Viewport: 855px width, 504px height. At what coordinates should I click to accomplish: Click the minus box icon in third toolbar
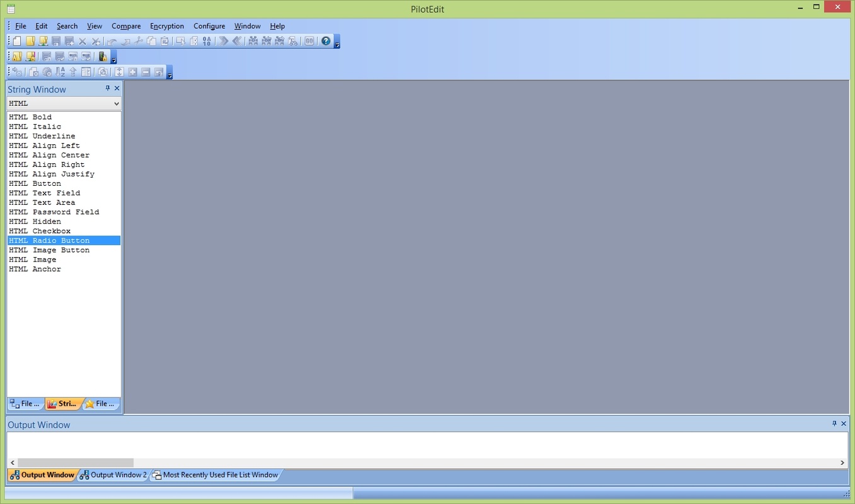(x=146, y=72)
